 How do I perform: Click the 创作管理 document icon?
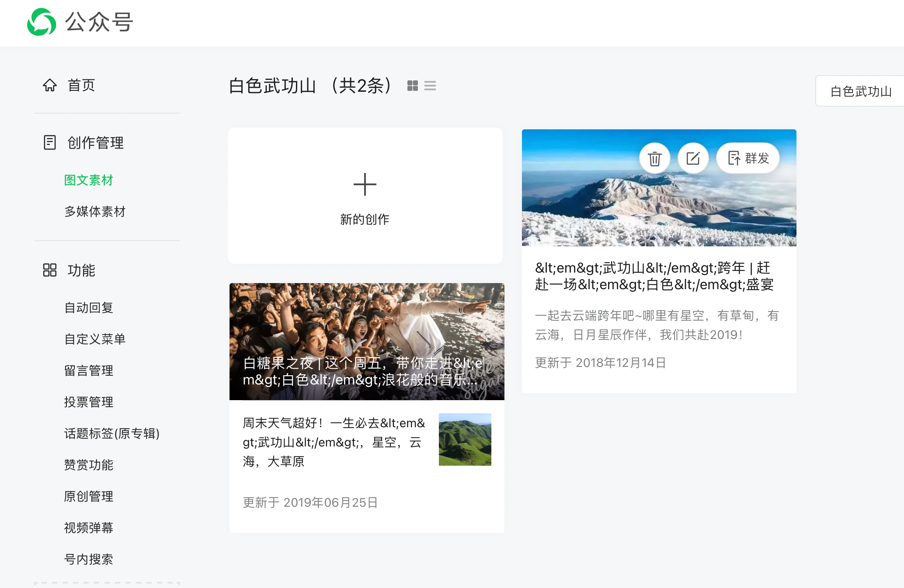[x=49, y=142]
